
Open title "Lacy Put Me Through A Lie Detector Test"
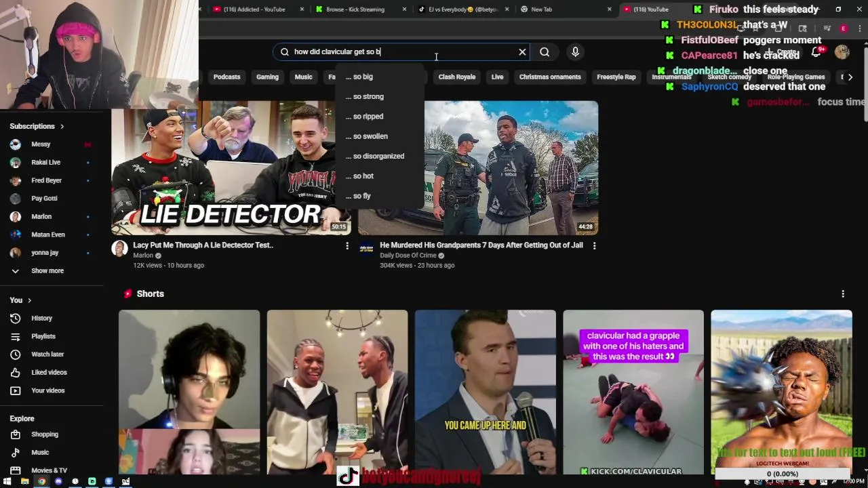point(203,245)
